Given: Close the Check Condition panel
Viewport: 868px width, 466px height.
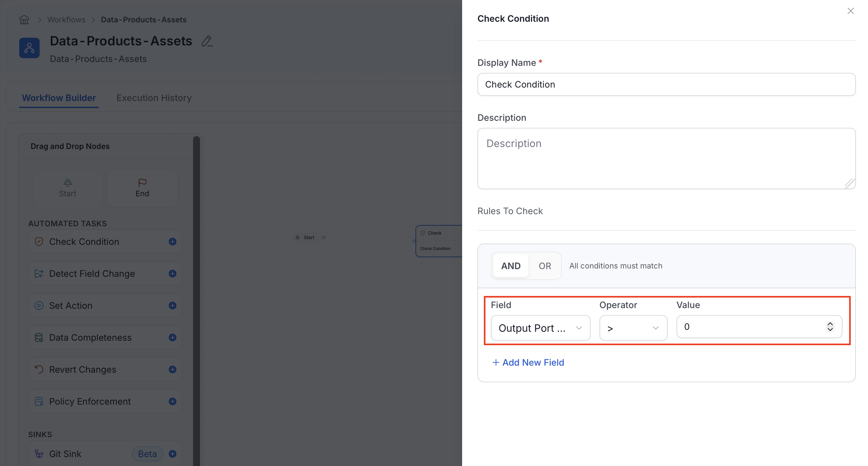Looking at the screenshot, I should 850,11.
